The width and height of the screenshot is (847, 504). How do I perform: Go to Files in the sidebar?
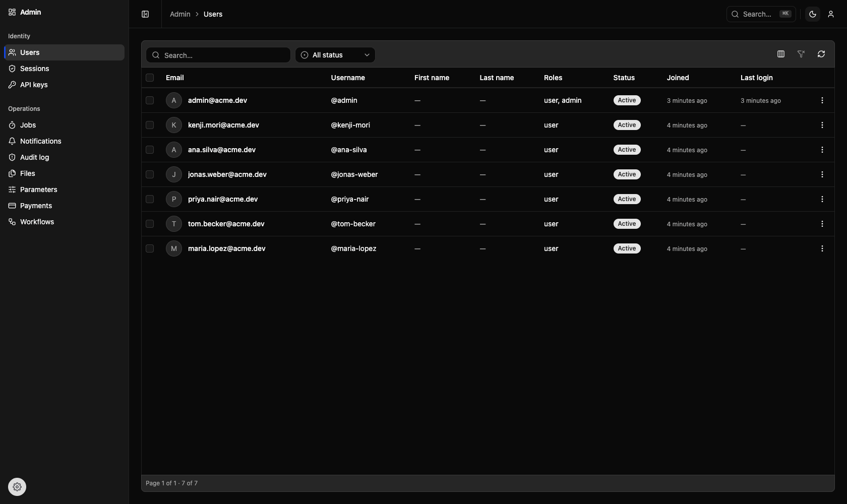pos(64,173)
